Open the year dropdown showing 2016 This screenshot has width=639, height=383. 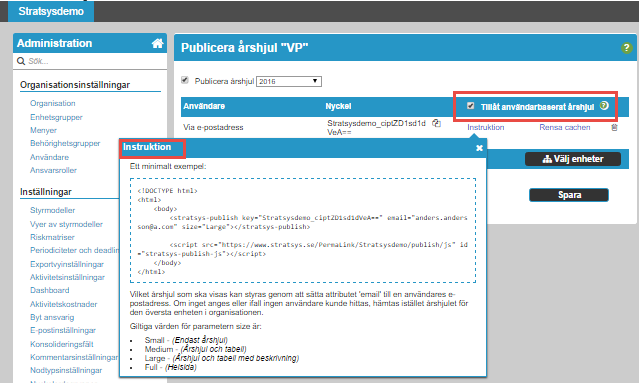pos(289,81)
